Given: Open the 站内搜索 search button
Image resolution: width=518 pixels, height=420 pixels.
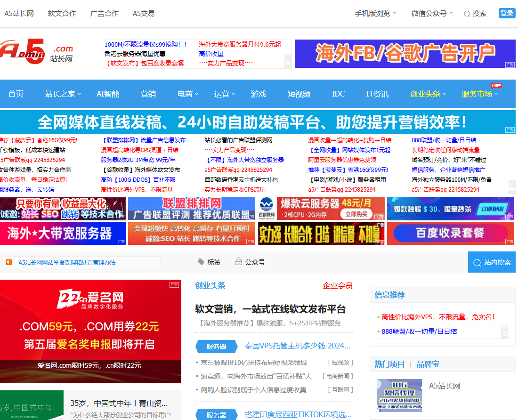Looking at the screenshot, I should pos(492,262).
